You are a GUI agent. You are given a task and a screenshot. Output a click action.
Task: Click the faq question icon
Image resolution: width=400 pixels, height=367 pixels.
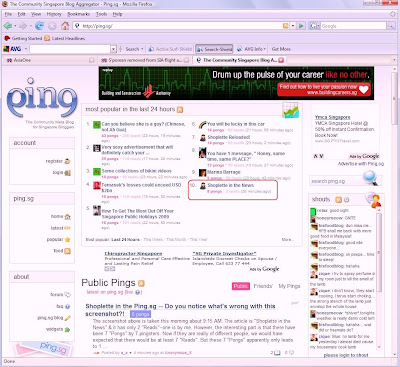[67, 306]
